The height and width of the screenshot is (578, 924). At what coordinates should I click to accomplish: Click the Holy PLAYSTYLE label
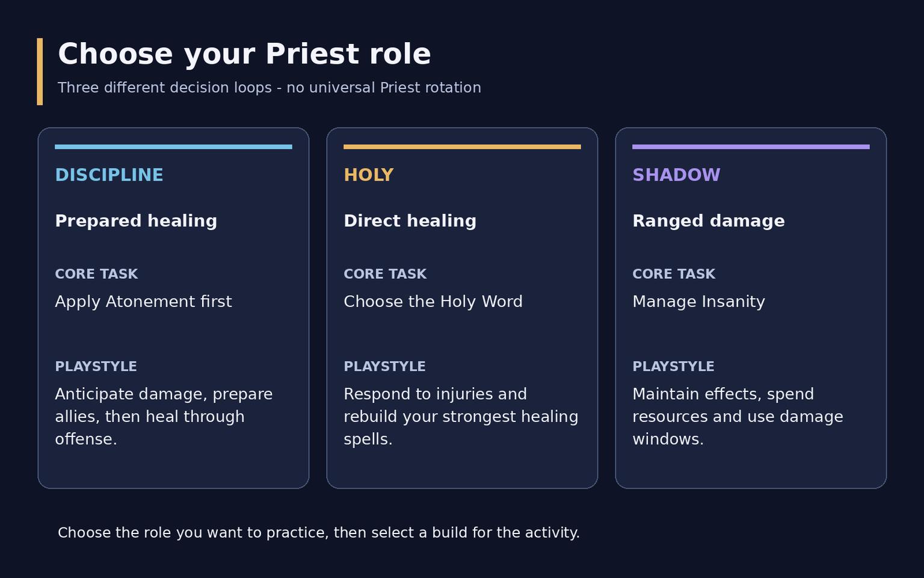tap(384, 367)
